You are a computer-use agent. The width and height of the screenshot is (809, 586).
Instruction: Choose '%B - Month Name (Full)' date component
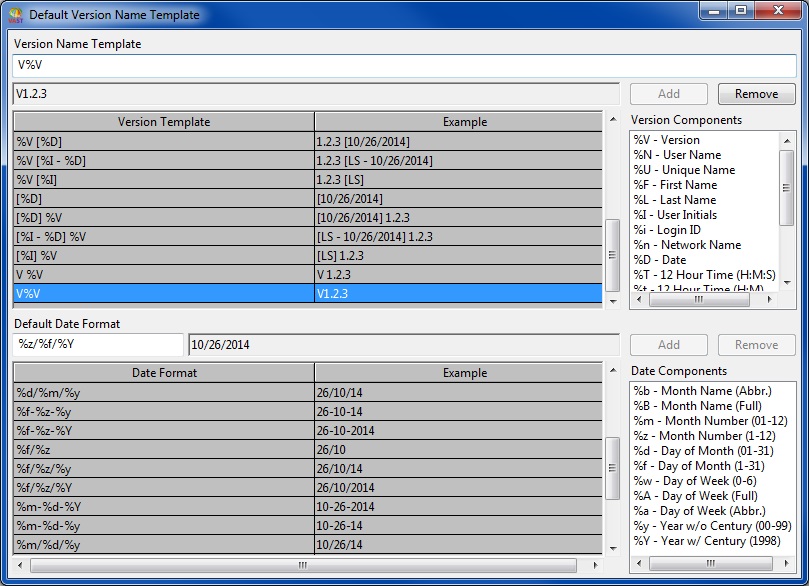[697, 406]
